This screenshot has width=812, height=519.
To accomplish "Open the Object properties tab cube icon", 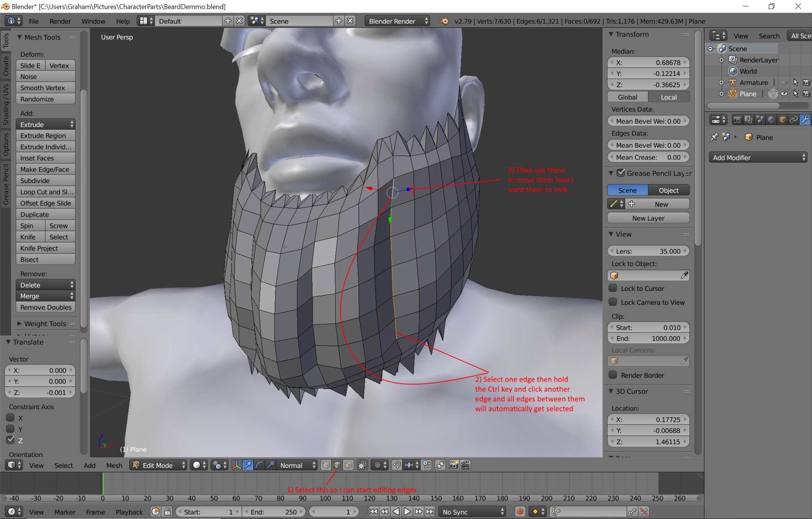I will point(782,120).
